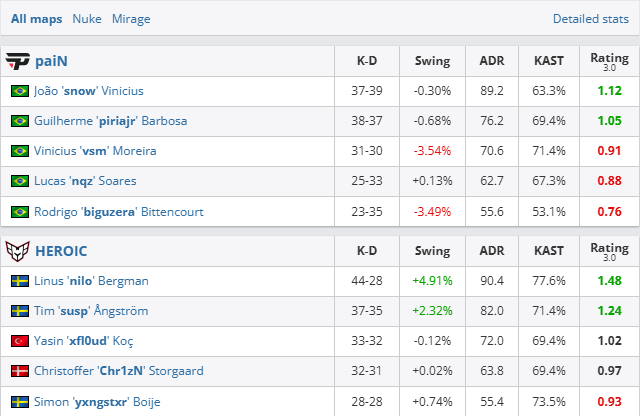
Task: Click the Turkish flag beside xfl0ud
Action: click(x=19, y=341)
